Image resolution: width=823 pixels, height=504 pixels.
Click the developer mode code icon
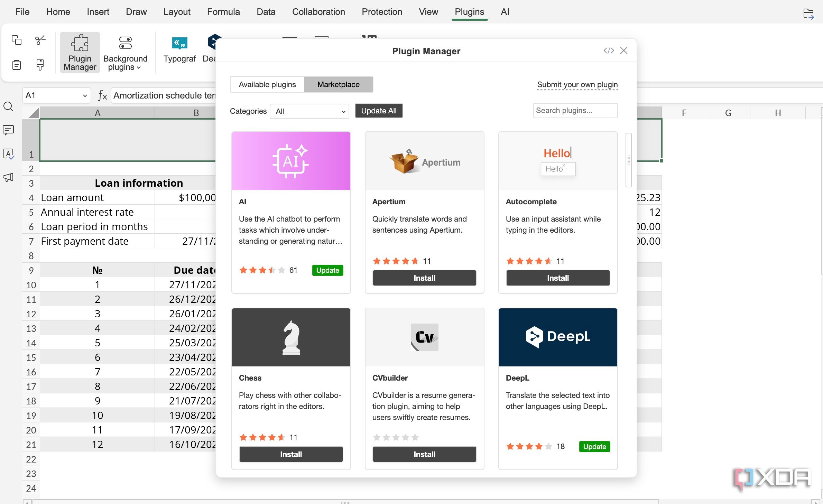tap(609, 50)
